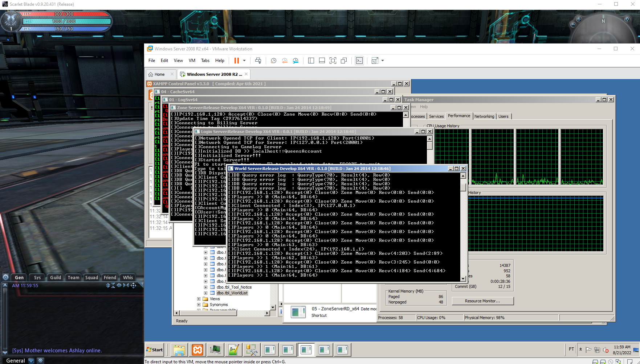Image resolution: width=640 pixels, height=364 pixels.
Task: Open XAMPP from the guest taskbar
Action: pyautogui.click(x=197, y=350)
